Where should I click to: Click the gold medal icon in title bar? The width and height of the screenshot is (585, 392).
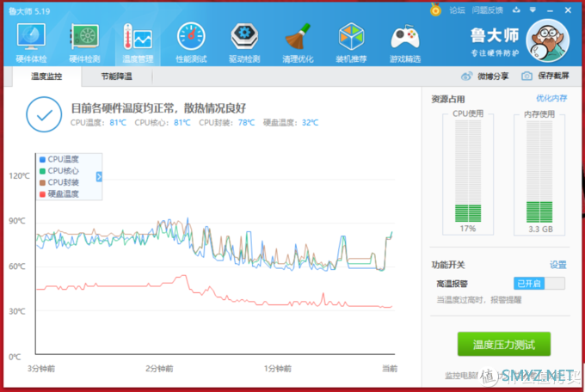(435, 9)
